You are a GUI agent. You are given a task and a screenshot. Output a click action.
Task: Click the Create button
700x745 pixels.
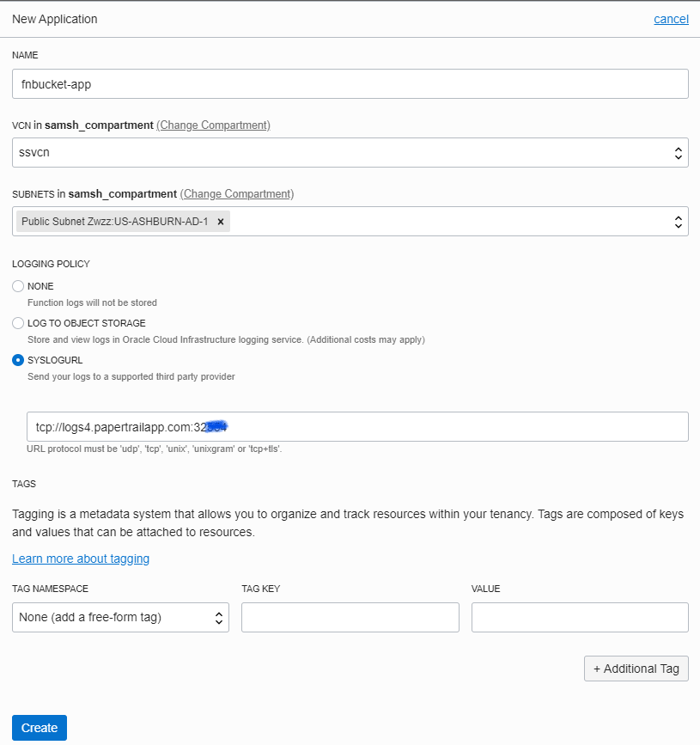click(x=39, y=727)
